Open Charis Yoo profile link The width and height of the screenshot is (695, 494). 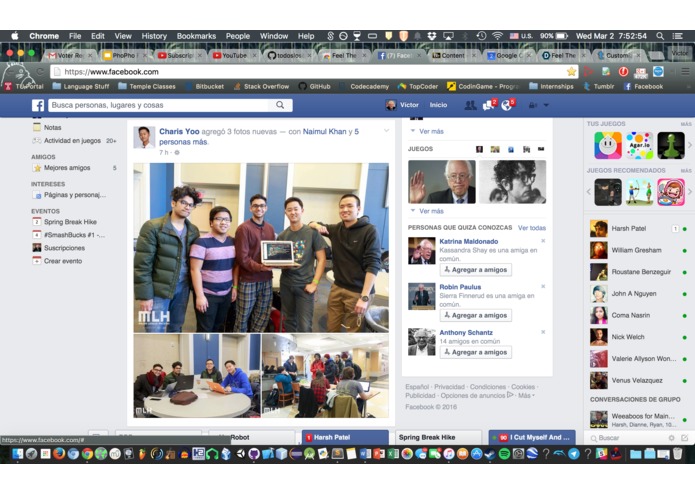[179, 132]
